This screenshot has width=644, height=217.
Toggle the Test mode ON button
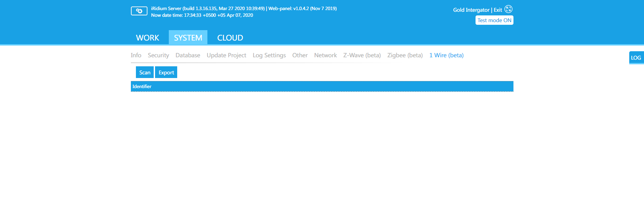[494, 20]
